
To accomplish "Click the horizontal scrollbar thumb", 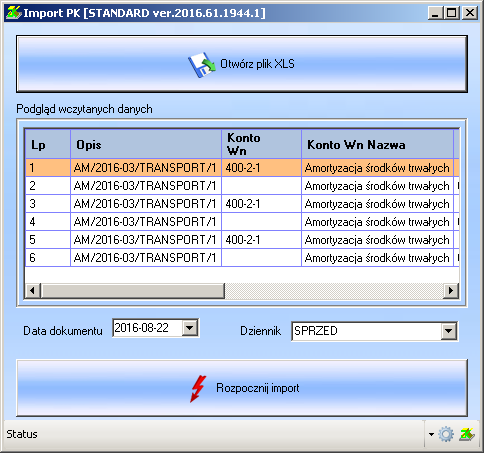I will pos(133,290).
